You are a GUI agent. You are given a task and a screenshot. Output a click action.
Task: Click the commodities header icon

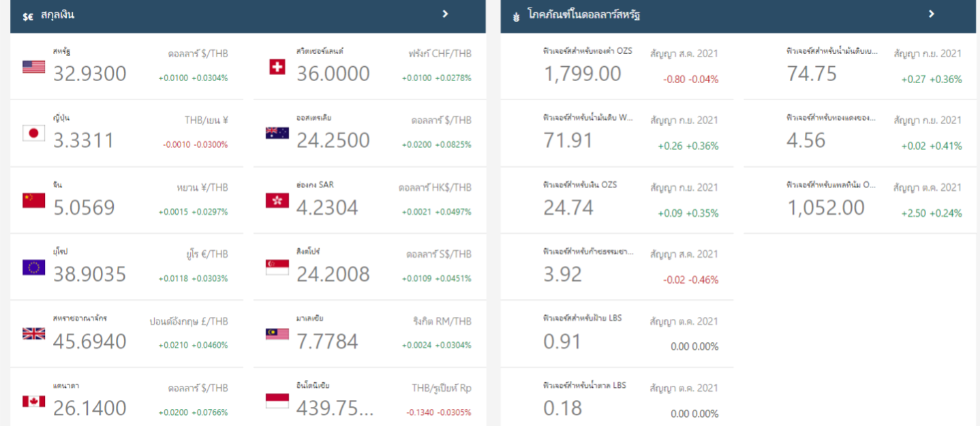516,16
